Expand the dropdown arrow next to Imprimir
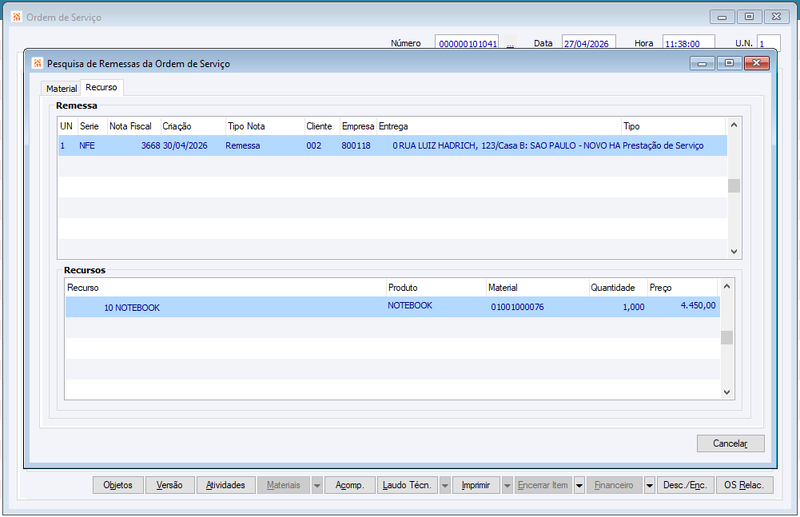The image size is (800, 517). (x=507, y=485)
